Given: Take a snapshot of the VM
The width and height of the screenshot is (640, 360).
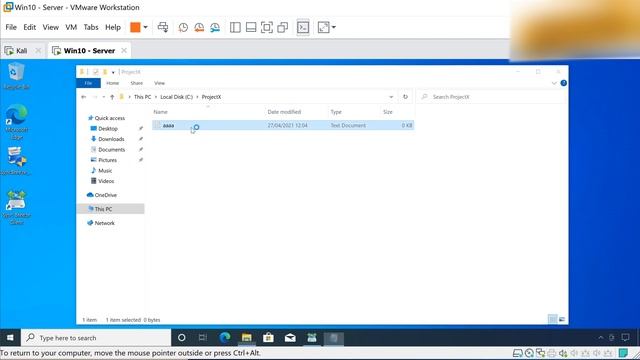Looking at the screenshot, I should tap(183, 27).
